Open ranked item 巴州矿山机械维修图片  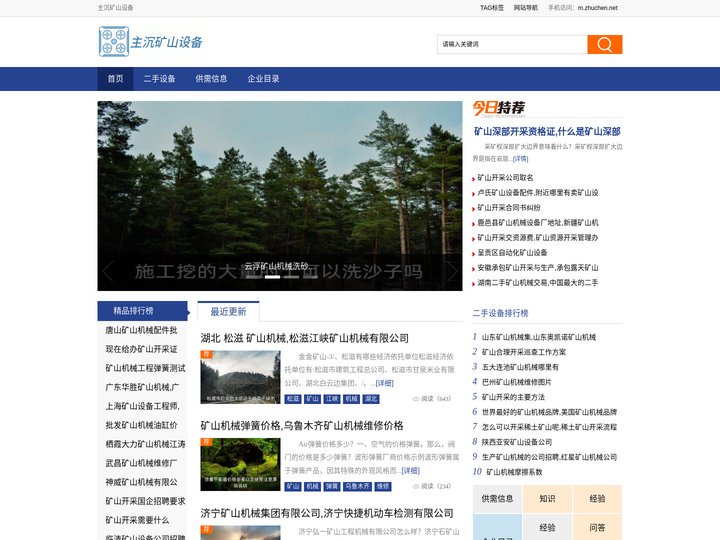517,382
